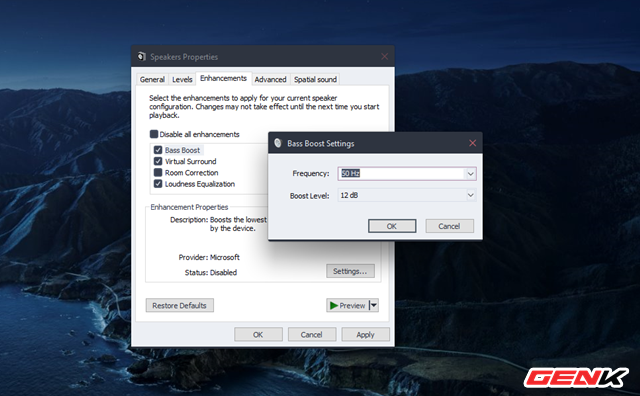The width and height of the screenshot is (640, 396).
Task: Click Apply in Speakers Properties window
Action: click(x=365, y=334)
